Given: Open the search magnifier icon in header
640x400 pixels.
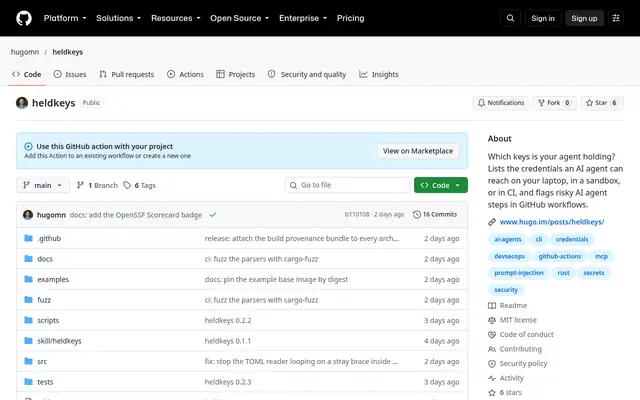Looking at the screenshot, I should (x=510, y=18).
